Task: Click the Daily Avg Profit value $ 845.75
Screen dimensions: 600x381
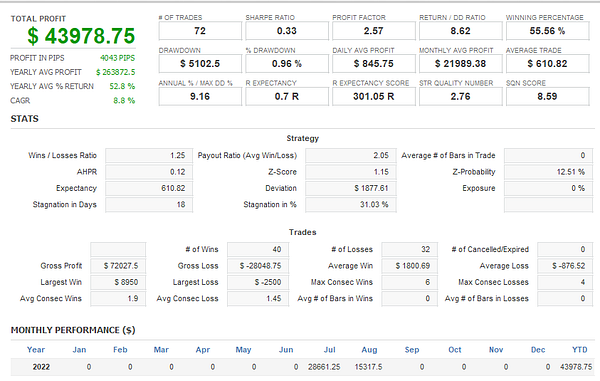Action: pos(374,64)
